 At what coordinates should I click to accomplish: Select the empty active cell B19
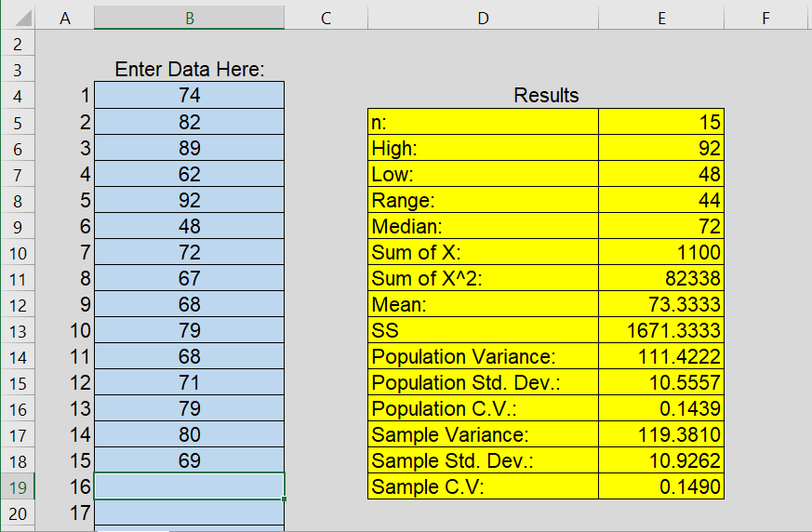pos(189,486)
